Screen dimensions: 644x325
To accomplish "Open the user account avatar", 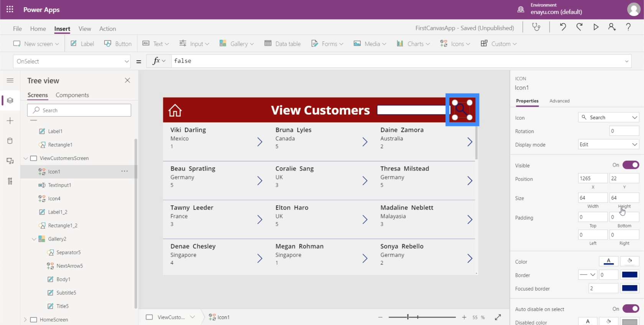I will tap(633, 9).
